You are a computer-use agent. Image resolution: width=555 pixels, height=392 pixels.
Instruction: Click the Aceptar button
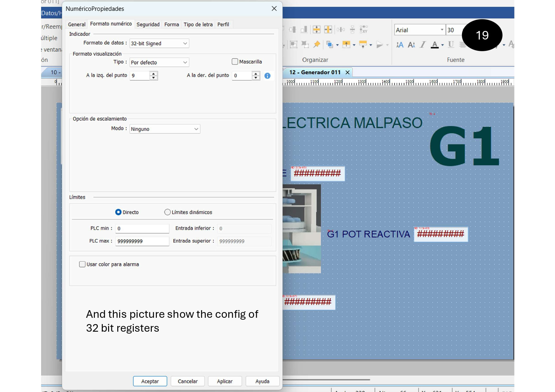150,381
